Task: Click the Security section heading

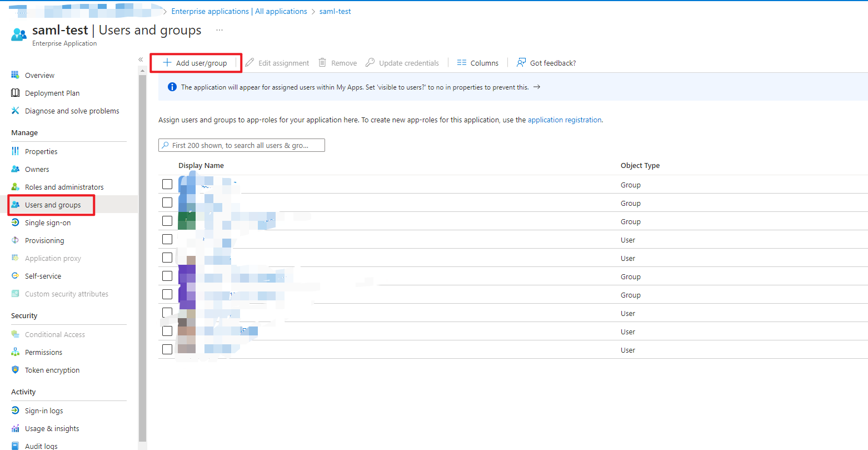Action: [24, 315]
